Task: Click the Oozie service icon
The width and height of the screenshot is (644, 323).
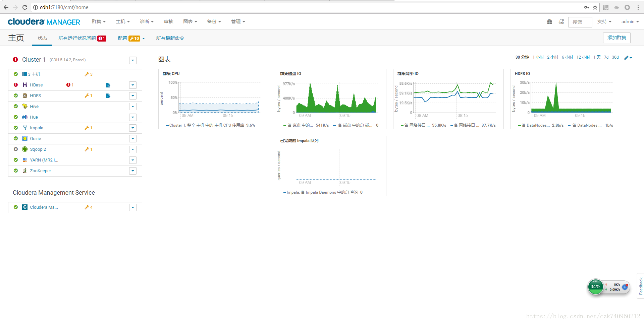Action: [x=25, y=138]
